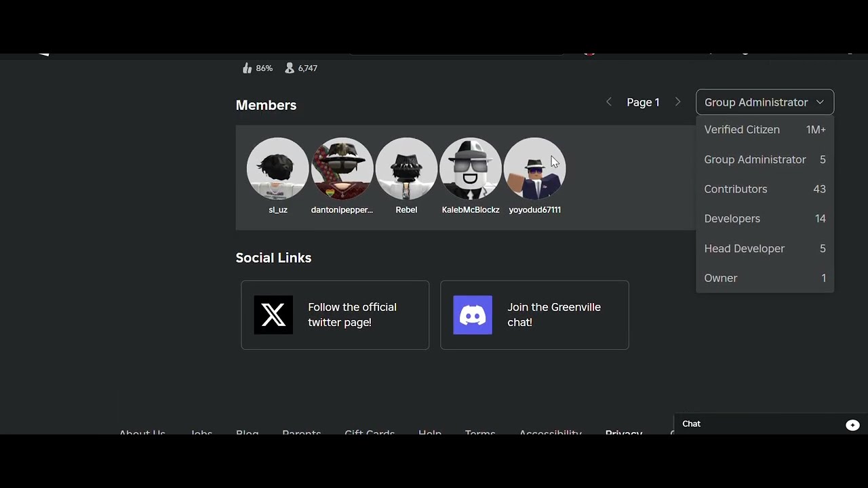Click the 6,747 player count text
Screen dimensions: 868x488
point(308,68)
